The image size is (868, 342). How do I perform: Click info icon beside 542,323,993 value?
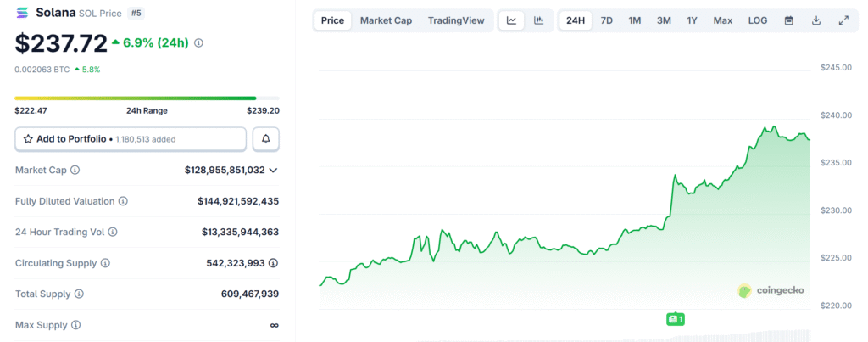pyautogui.click(x=273, y=263)
